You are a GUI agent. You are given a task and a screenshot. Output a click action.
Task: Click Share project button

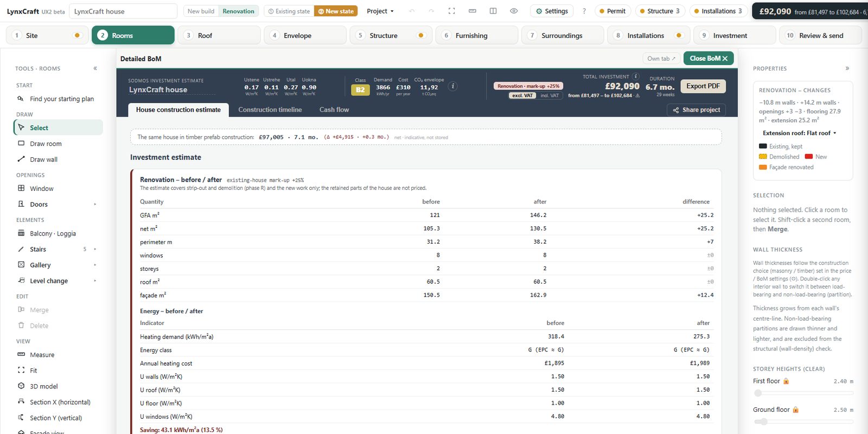pos(697,110)
